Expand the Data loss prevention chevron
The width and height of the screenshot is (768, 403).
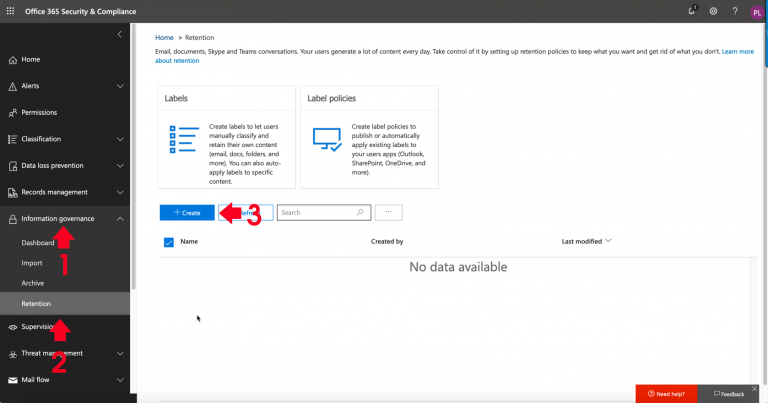point(120,166)
